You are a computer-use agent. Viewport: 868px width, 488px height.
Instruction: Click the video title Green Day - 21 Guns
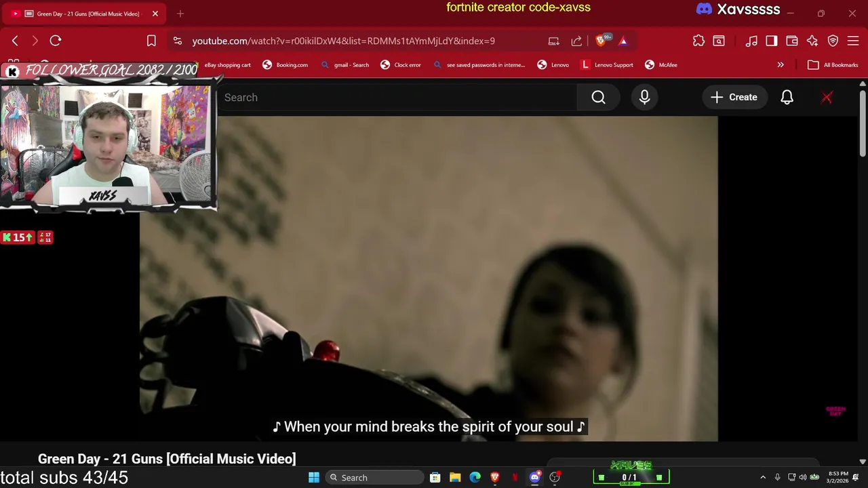167,459
